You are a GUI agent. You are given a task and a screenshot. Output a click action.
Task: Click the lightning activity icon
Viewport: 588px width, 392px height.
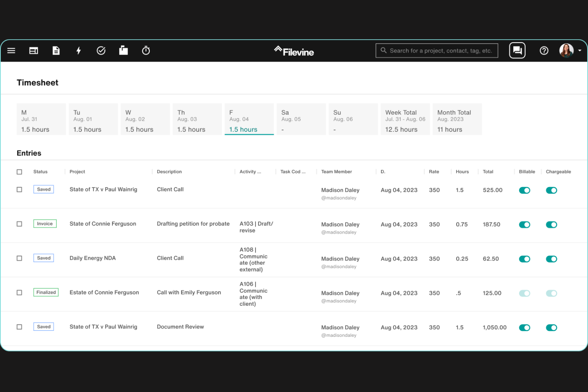[x=79, y=50]
